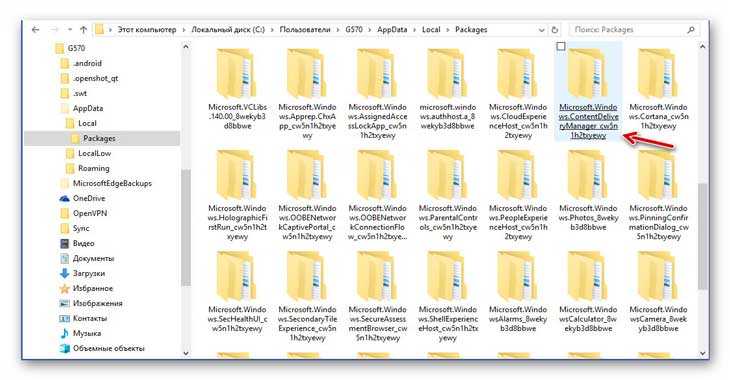The image size is (730, 380).
Task: Open Local in the address breadcrumb
Action: (x=431, y=29)
